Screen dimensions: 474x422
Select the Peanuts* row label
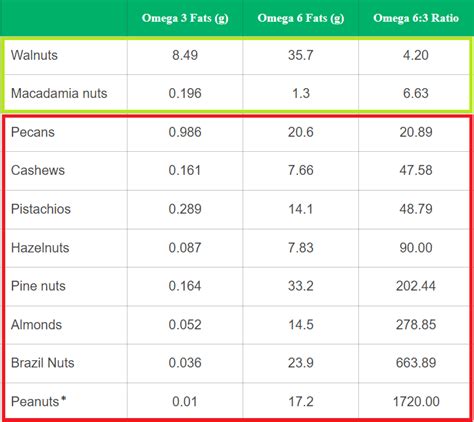(x=38, y=401)
